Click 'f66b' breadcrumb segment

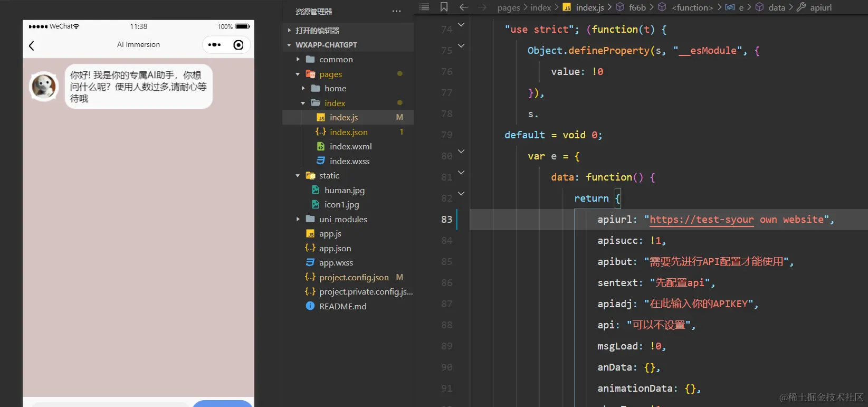(x=637, y=7)
